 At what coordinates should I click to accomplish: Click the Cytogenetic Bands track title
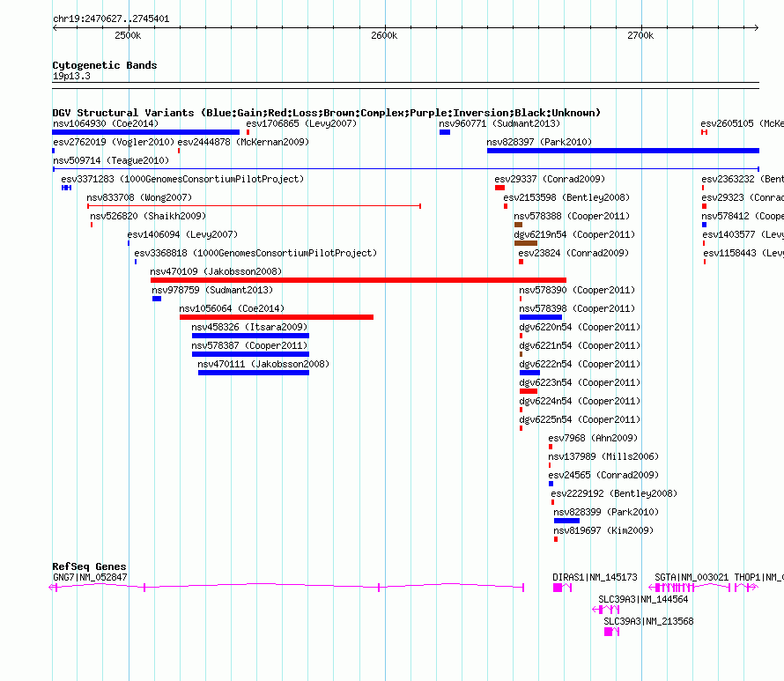pyautogui.click(x=105, y=65)
